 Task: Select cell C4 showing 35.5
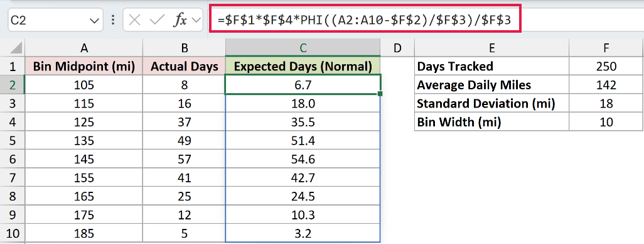pyautogui.click(x=303, y=122)
